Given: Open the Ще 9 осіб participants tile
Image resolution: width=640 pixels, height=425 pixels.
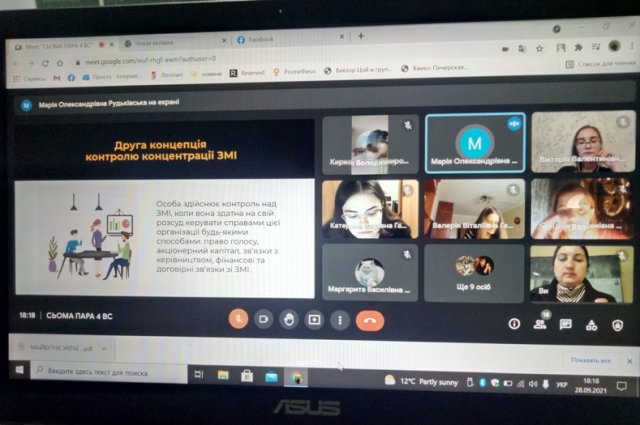Looking at the screenshot, I should tap(474, 273).
